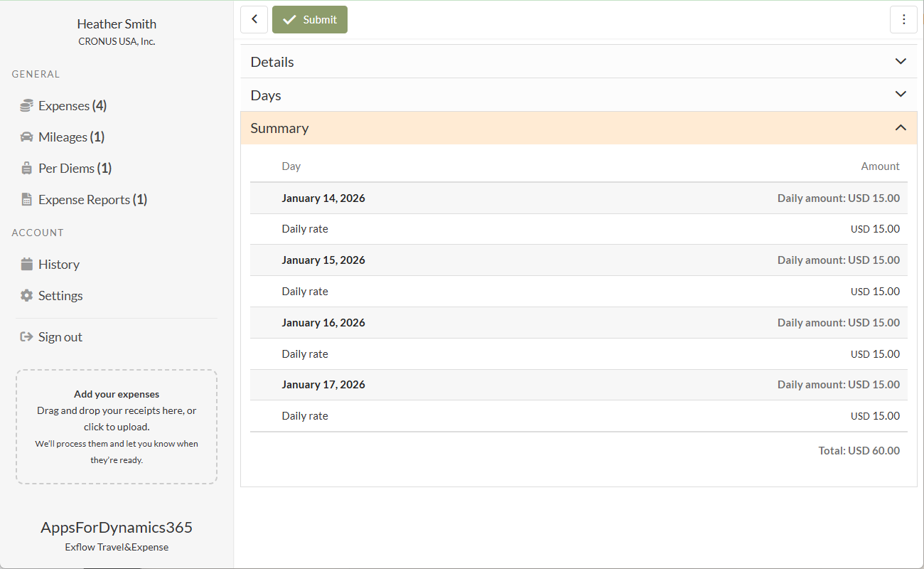Screen dimensions: 924x569
Task: Click the History calendar icon
Action: pos(27,265)
